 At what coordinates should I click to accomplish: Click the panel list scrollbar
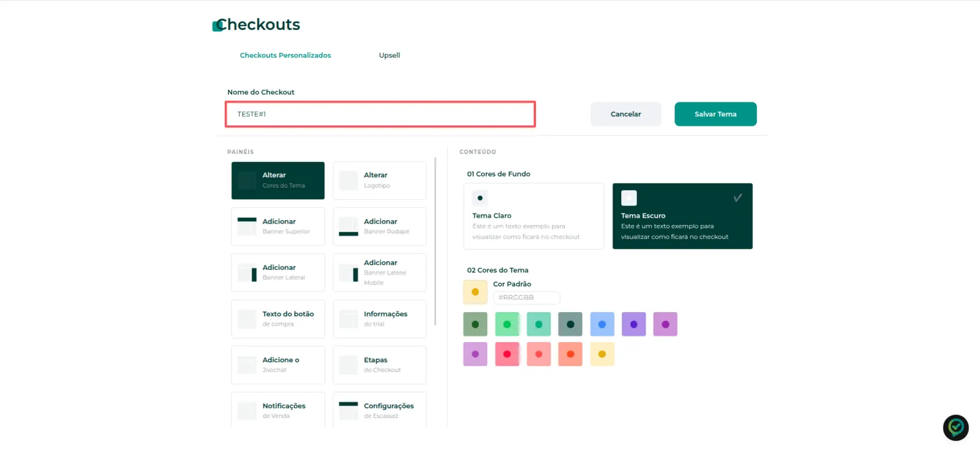pyautogui.click(x=435, y=242)
